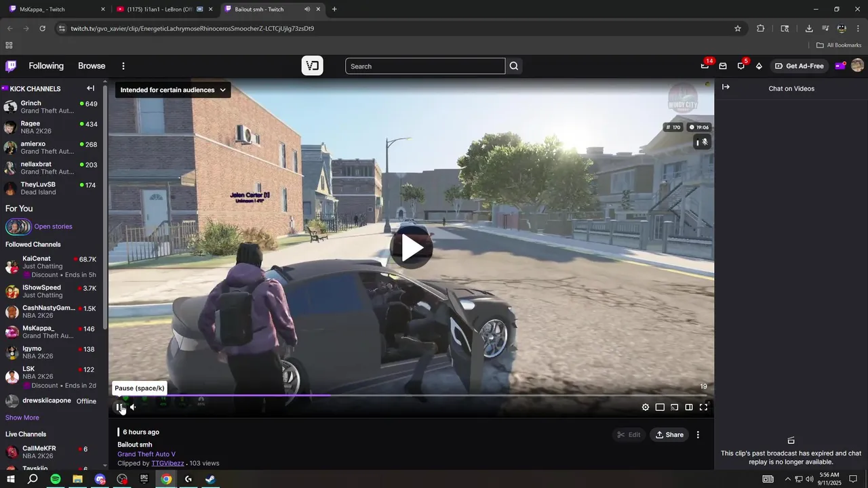The image size is (868, 488).
Task: Collapse the Chat on Videos panel
Action: pyautogui.click(x=726, y=87)
